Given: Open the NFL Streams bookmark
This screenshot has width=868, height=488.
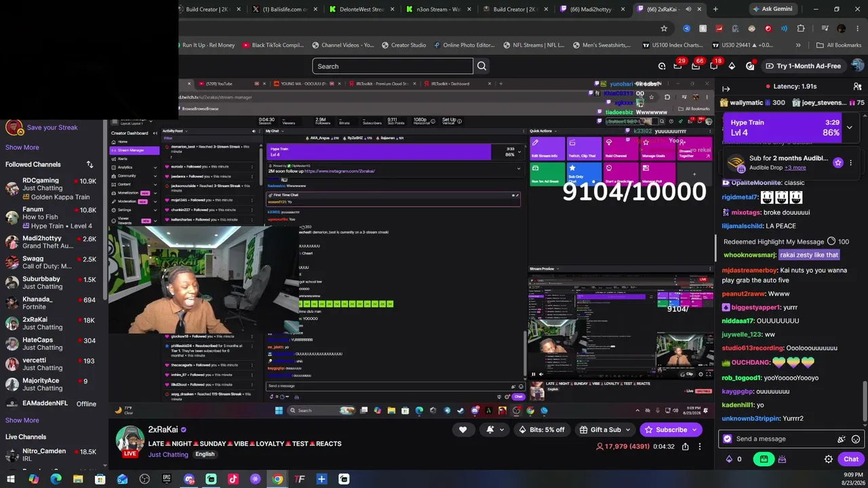Looking at the screenshot, I should [x=533, y=45].
